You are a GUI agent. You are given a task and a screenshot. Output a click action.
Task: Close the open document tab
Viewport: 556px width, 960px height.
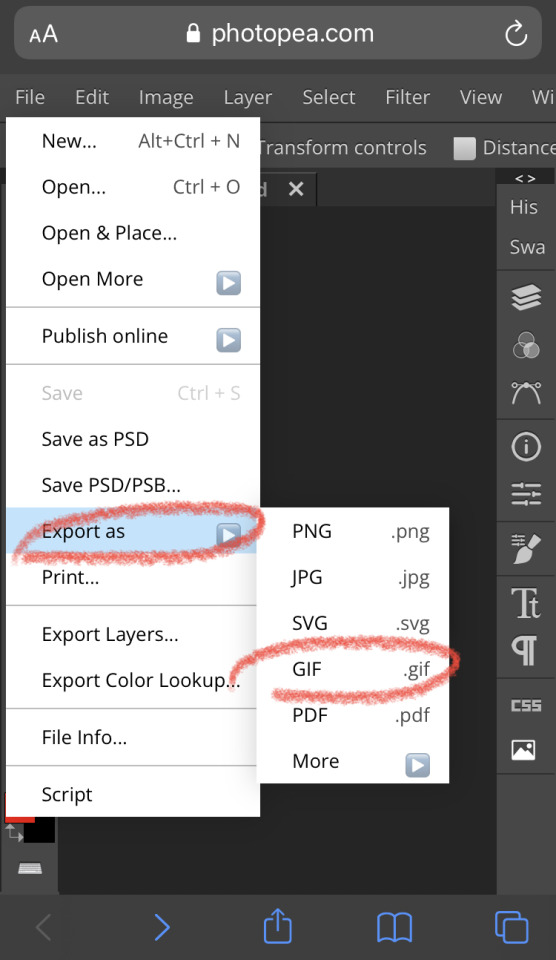pos(296,189)
